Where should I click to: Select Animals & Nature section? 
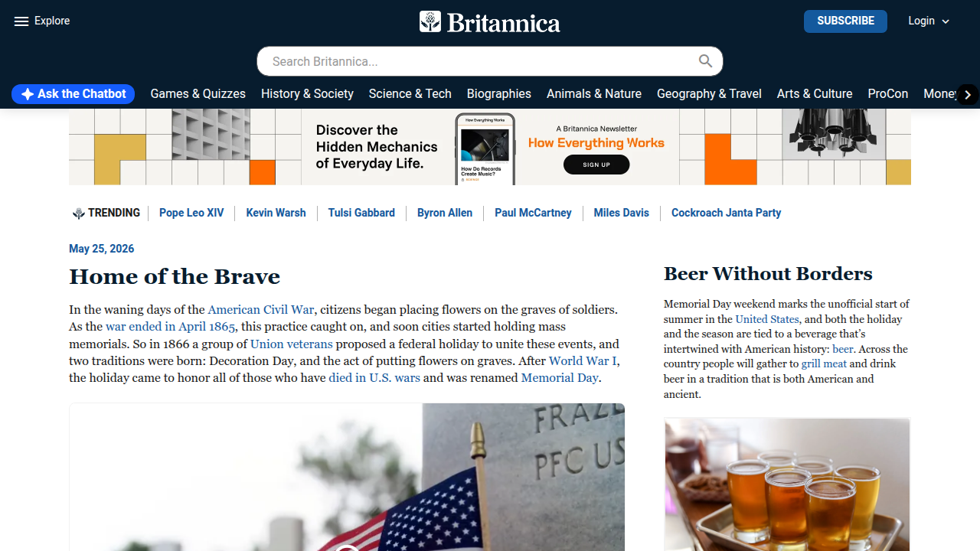pos(594,93)
